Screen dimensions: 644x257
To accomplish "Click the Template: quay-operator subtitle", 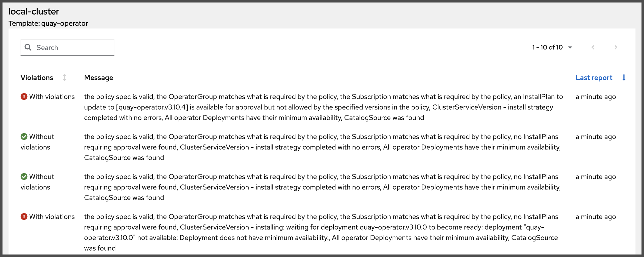I will point(48,23).
